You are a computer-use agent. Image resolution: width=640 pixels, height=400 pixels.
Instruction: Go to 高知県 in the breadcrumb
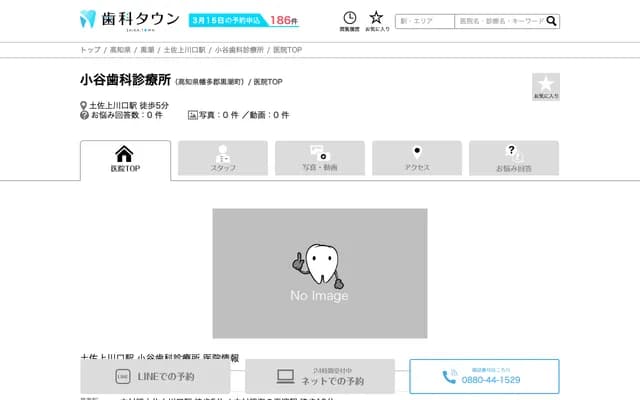[x=120, y=50]
